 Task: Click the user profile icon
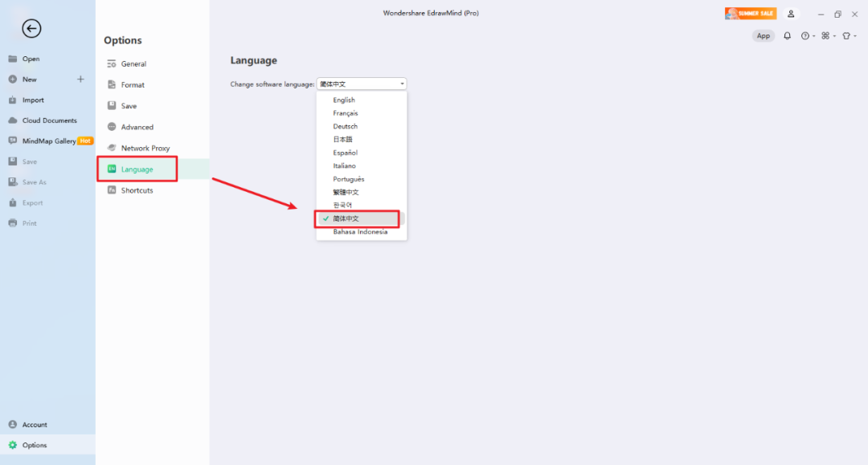click(791, 14)
